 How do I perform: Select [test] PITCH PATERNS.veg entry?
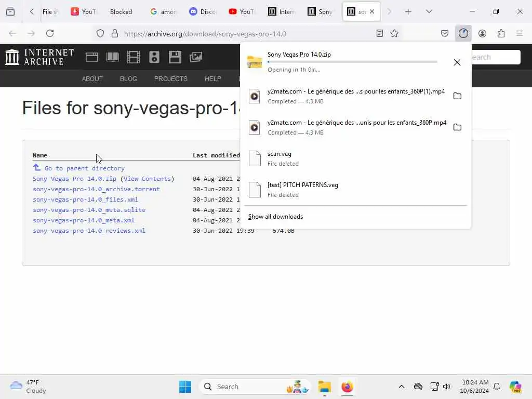pos(355,190)
